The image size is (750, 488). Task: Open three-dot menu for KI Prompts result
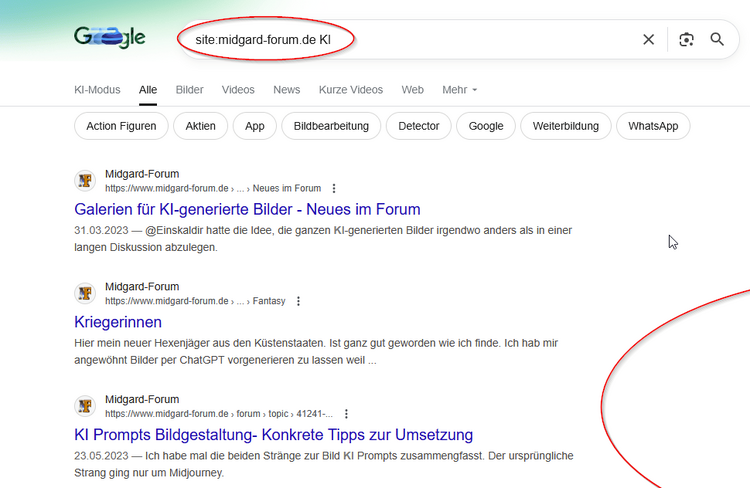point(346,413)
